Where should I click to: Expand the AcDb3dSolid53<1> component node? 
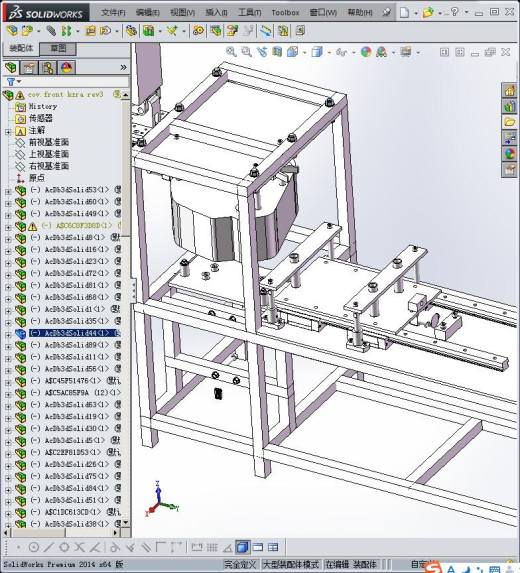click(8, 191)
